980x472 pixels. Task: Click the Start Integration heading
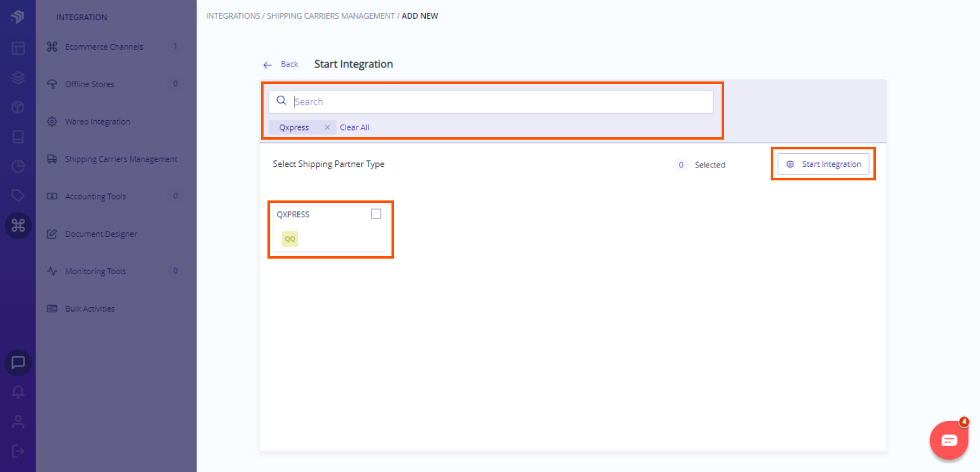point(353,64)
